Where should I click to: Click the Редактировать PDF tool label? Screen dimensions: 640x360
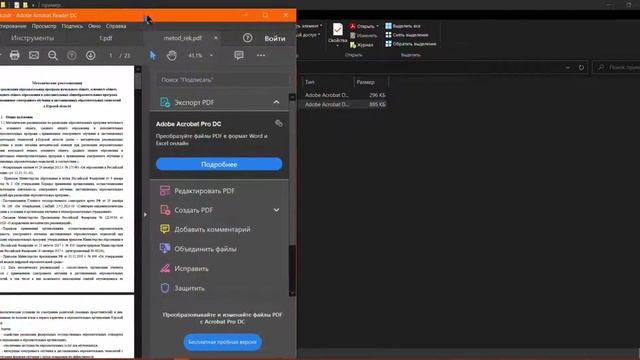(204, 191)
